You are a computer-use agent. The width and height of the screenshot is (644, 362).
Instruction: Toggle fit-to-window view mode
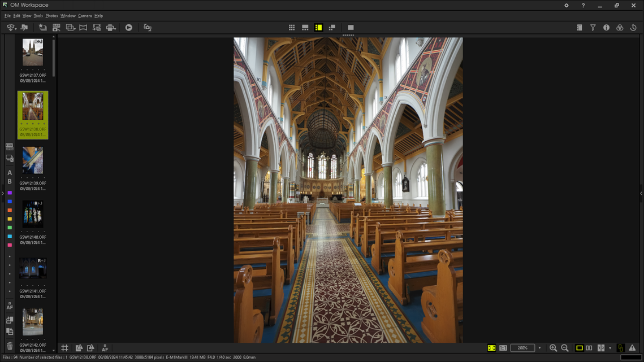click(491, 348)
